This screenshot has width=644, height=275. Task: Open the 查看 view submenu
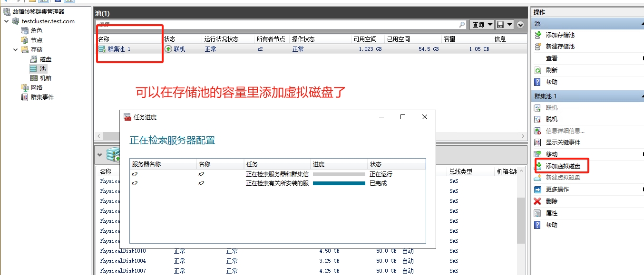(x=551, y=58)
